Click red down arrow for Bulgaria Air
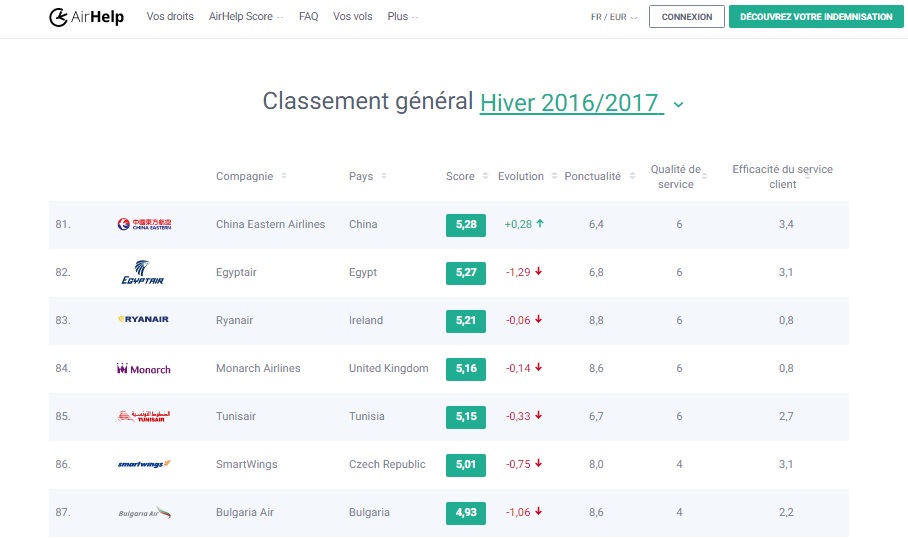The height and width of the screenshot is (539, 908). pyautogui.click(x=539, y=512)
